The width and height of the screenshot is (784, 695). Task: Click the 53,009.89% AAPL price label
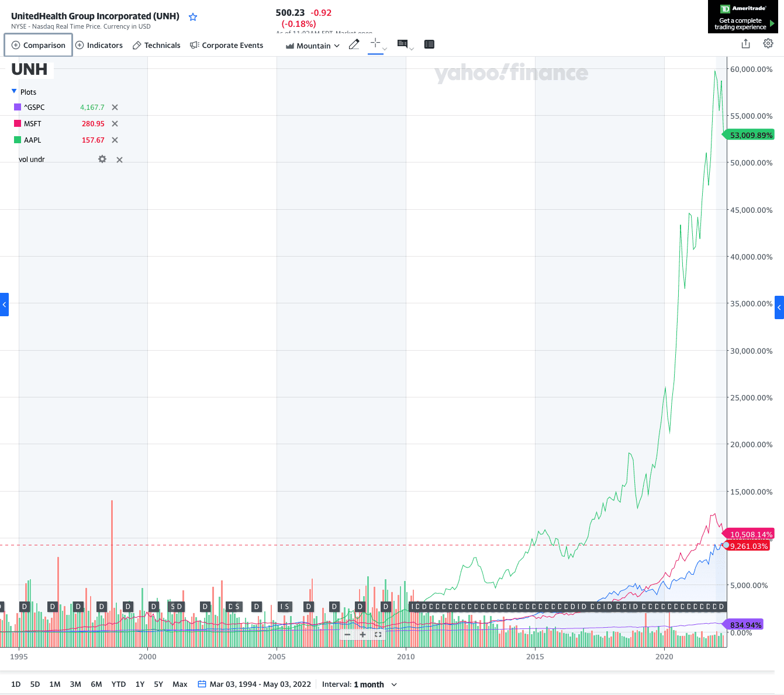749,135
